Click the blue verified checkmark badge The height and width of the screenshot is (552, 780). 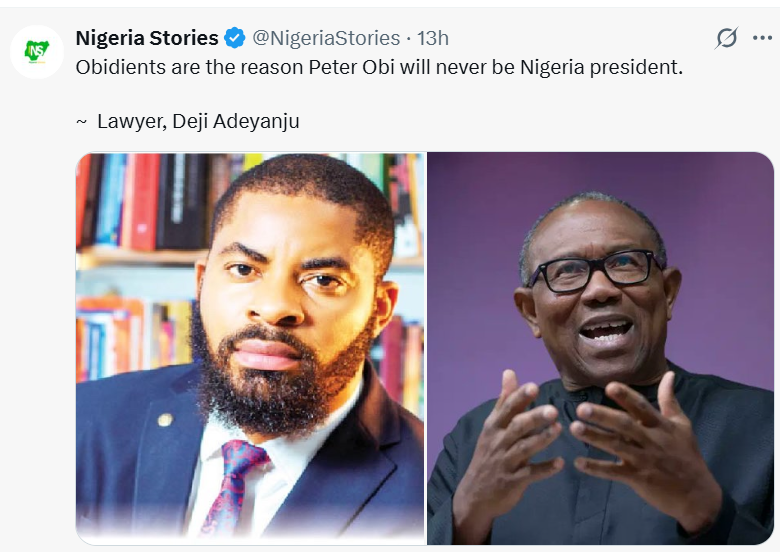(235, 39)
